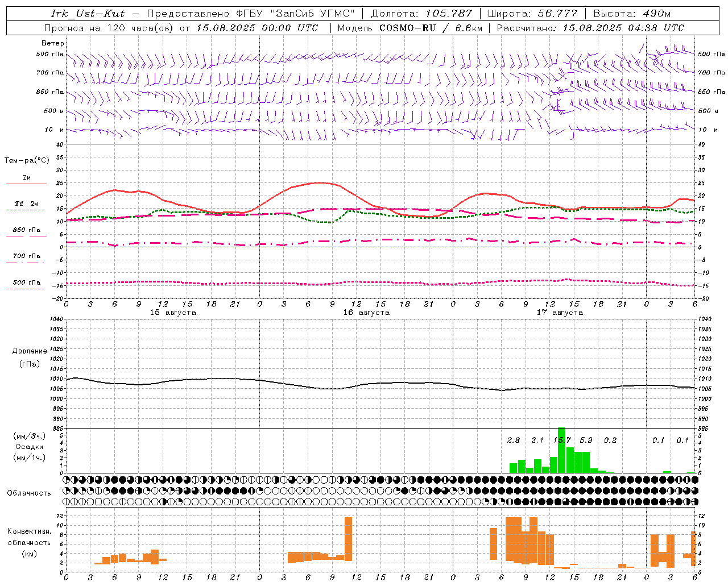Click the (мм/3ч.) precipitation unit label
728x582 pixels.
coord(30,436)
